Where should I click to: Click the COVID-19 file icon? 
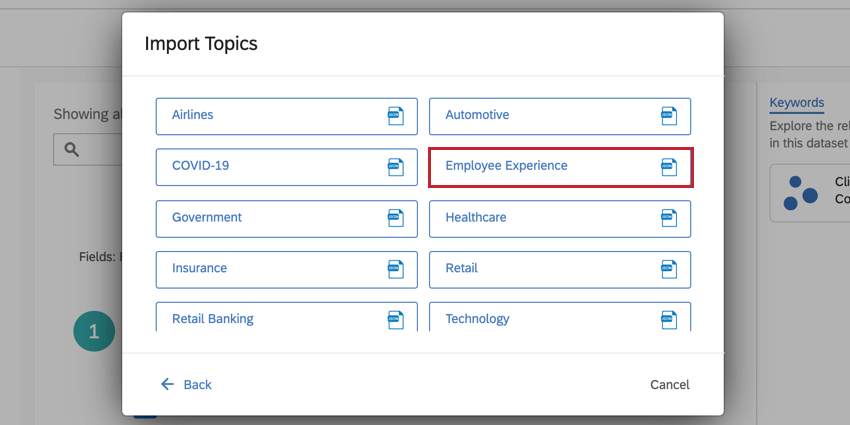tap(395, 167)
